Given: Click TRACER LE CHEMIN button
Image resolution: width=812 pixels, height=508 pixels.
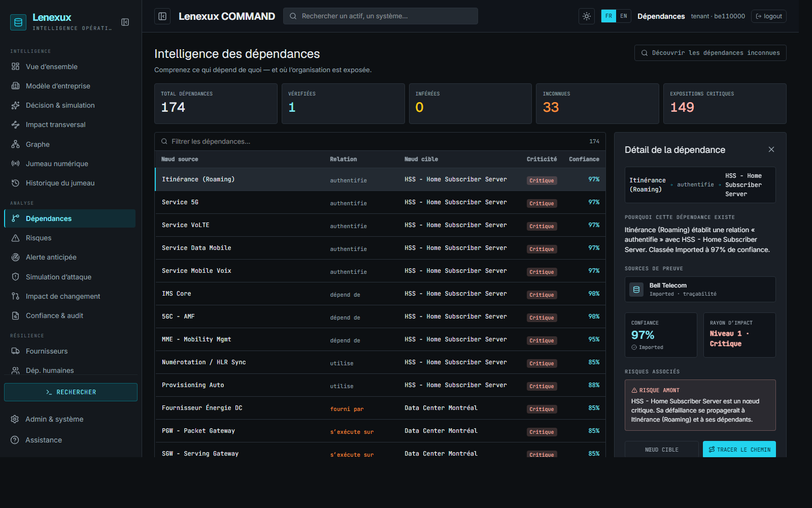Looking at the screenshot, I should [x=739, y=450].
